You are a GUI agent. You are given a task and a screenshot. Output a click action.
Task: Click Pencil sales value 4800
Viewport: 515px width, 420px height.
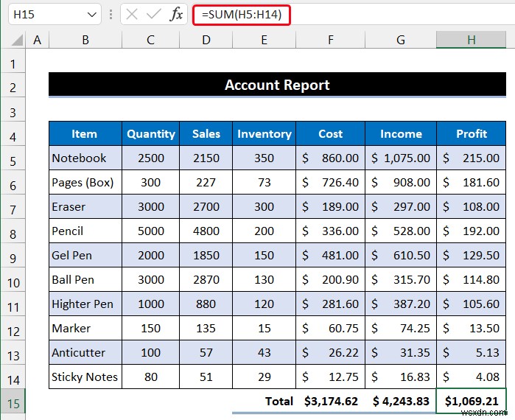[206, 231]
